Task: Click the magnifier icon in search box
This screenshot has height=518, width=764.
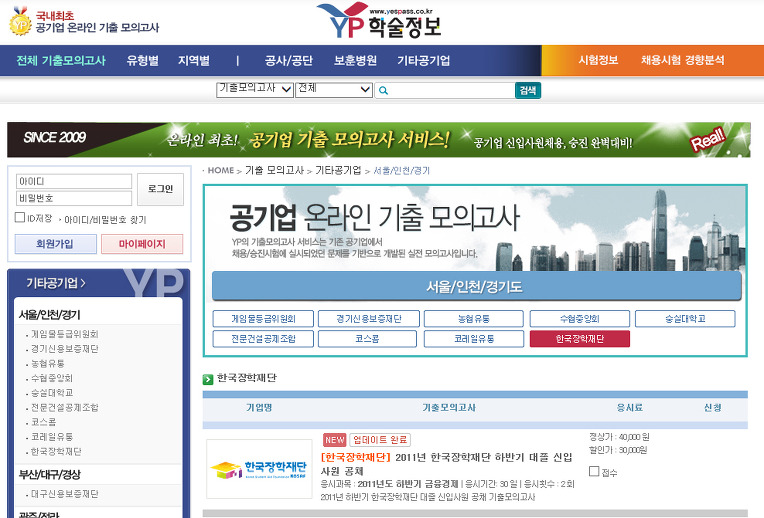Action: point(383,90)
